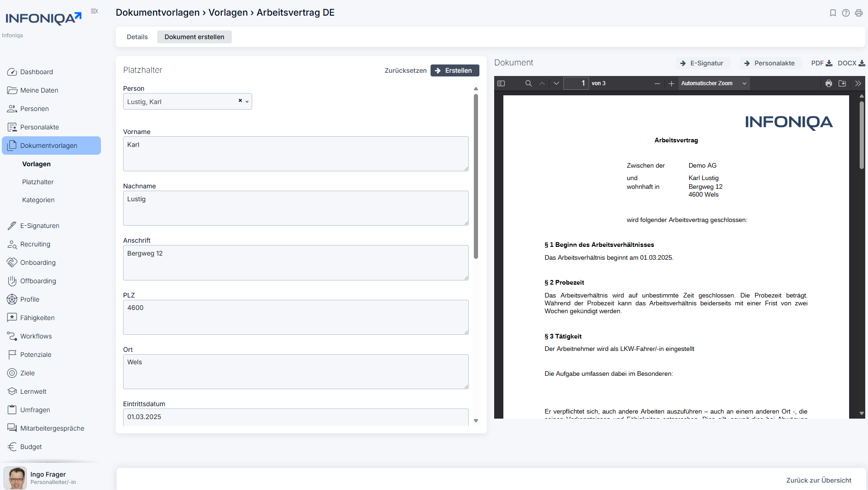The width and height of the screenshot is (868, 490).
Task: Click the Vorname text field
Action: pyautogui.click(x=296, y=154)
